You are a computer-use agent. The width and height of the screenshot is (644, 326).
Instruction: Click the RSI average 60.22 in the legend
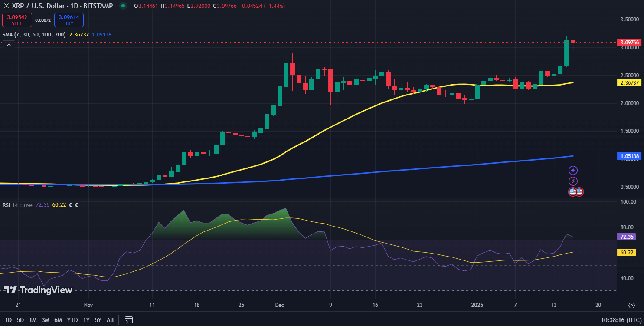(x=59, y=205)
